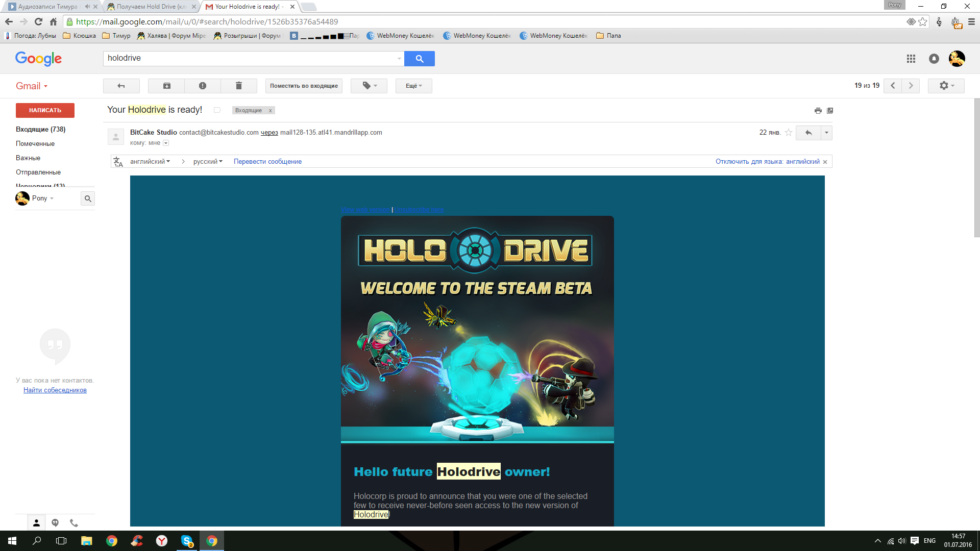
Task: Open the Помеченные folder
Action: click(x=35, y=144)
